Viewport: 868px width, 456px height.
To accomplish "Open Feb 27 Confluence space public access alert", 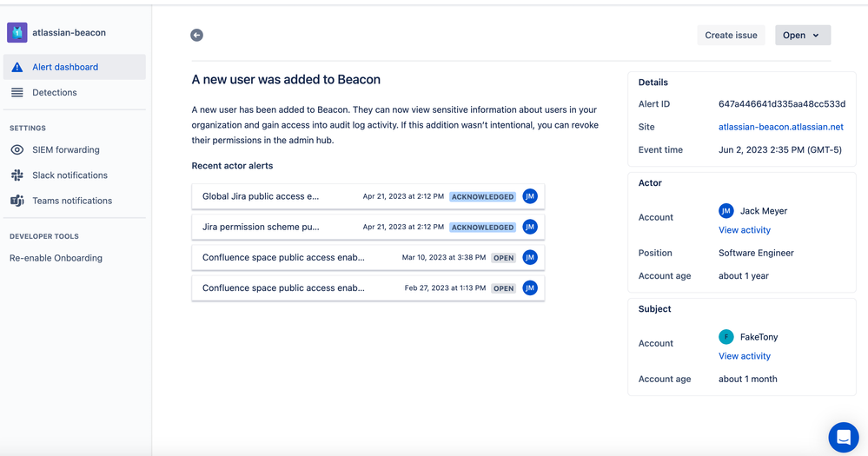I will [368, 287].
